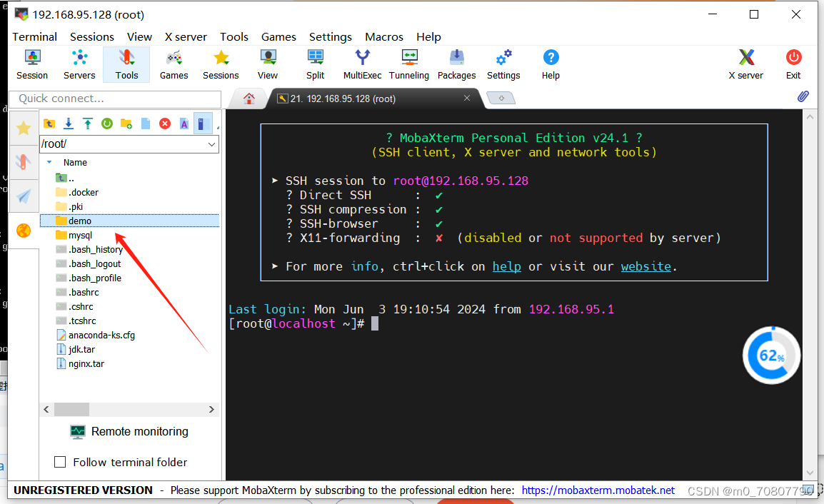The image size is (824, 504).
Task: Launch the Tunneling tool
Action: (408, 64)
